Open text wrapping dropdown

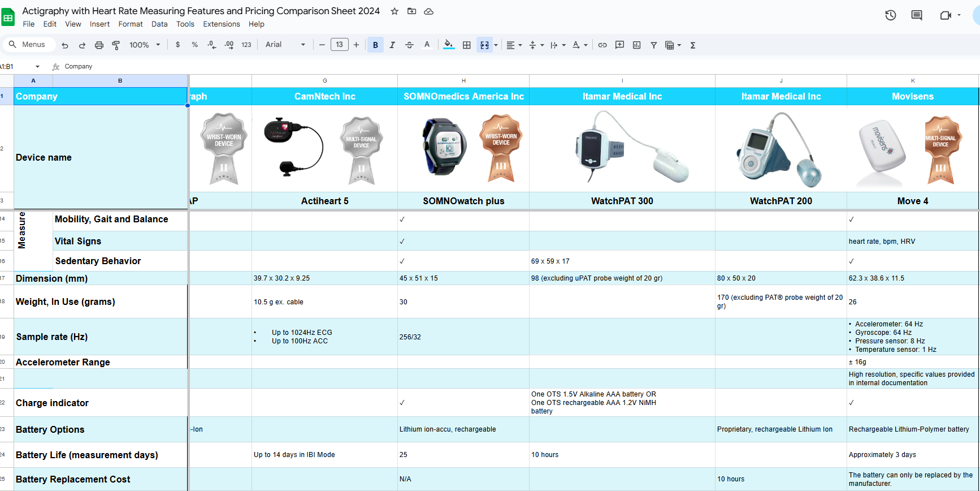tap(558, 45)
